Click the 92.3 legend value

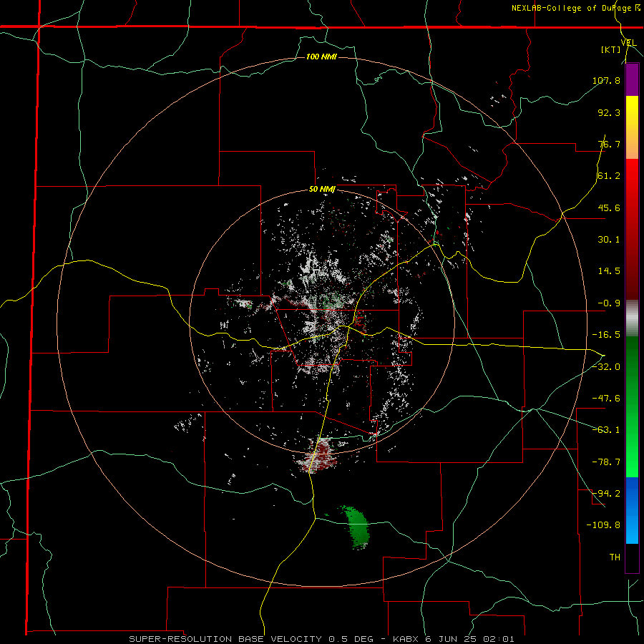point(609,112)
